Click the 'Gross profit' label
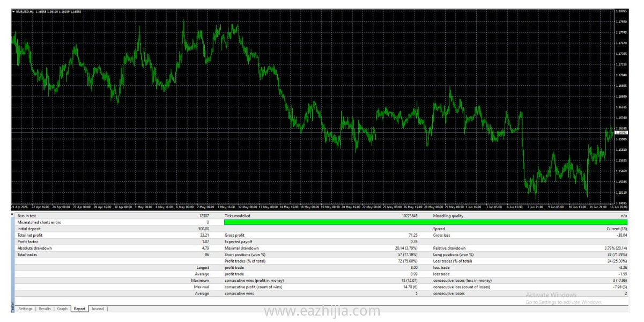The image size is (644, 322). tap(235, 235)
